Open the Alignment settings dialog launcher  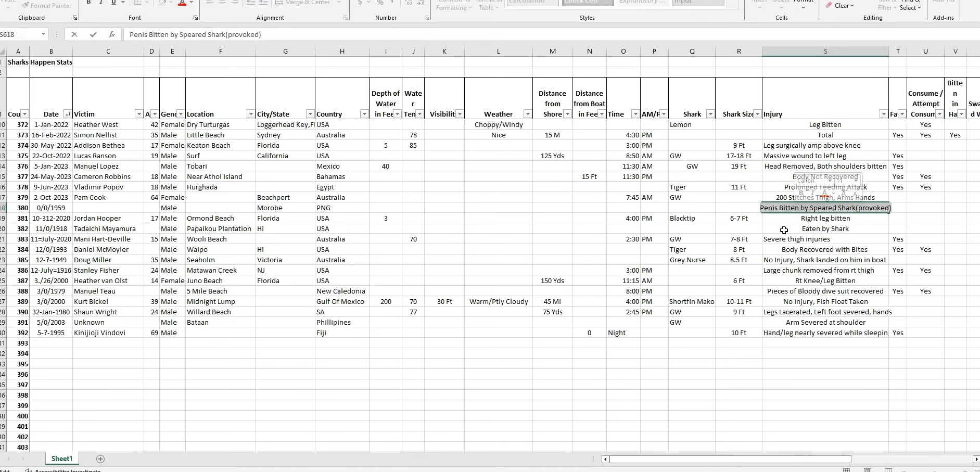pos(346,18)
